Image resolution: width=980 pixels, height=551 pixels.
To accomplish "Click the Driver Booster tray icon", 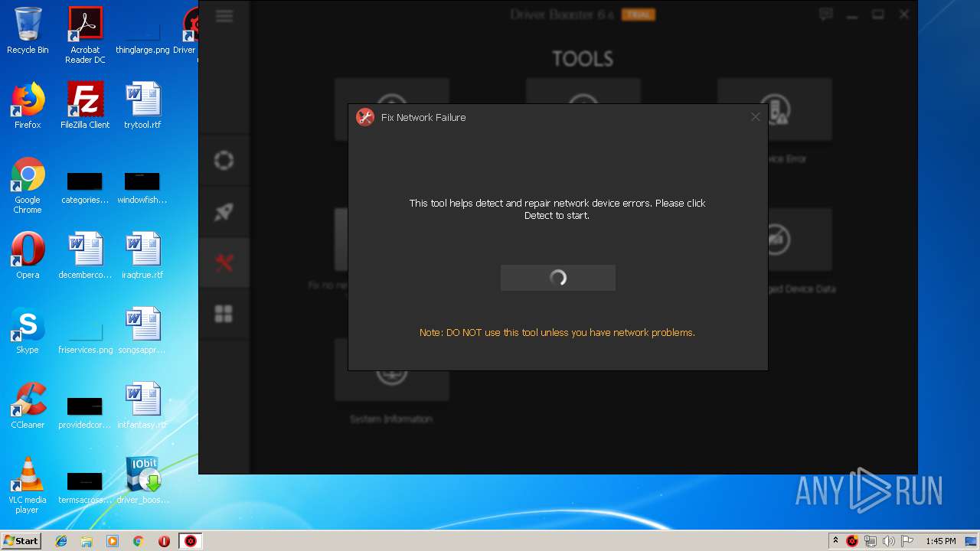I will tap(852, 541).
